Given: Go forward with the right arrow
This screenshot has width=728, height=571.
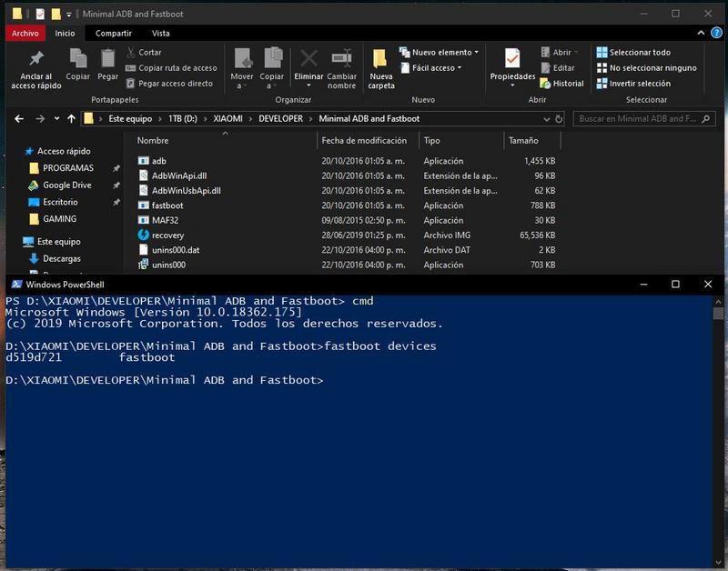Looking at the screenshot, I should pos(40,119).
